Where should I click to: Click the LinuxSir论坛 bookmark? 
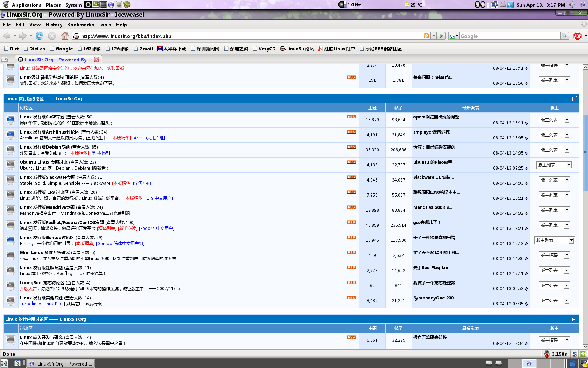(x=297, y=49)
